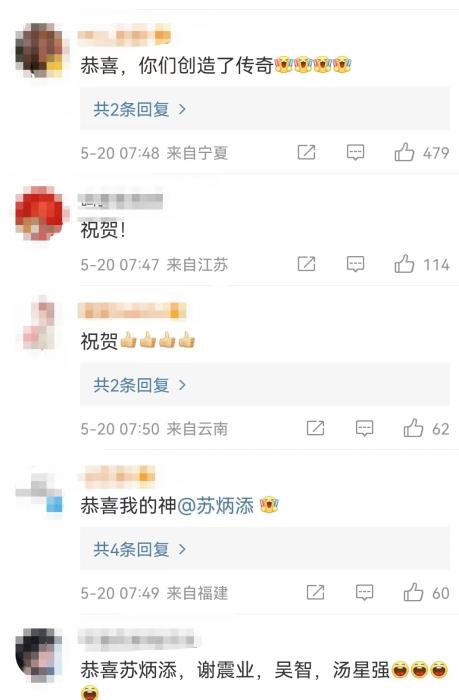The image size is (459, 700).
Task: Like the 云南 comment with 62 likes
Action: (413, 428)
